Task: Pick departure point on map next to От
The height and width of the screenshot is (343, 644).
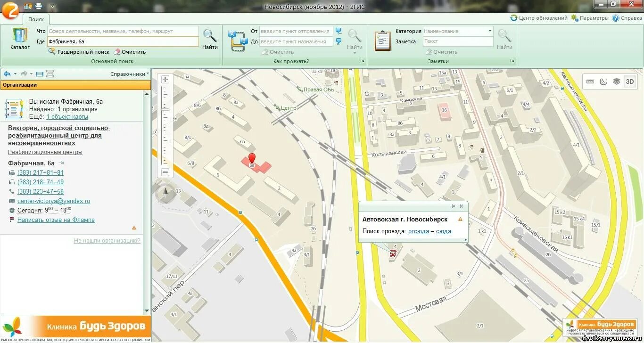Action: point(339,31)
